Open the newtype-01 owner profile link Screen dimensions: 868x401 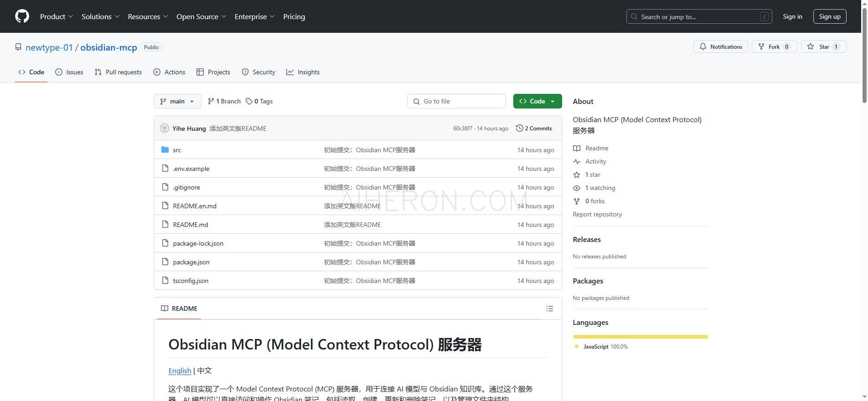49,47
